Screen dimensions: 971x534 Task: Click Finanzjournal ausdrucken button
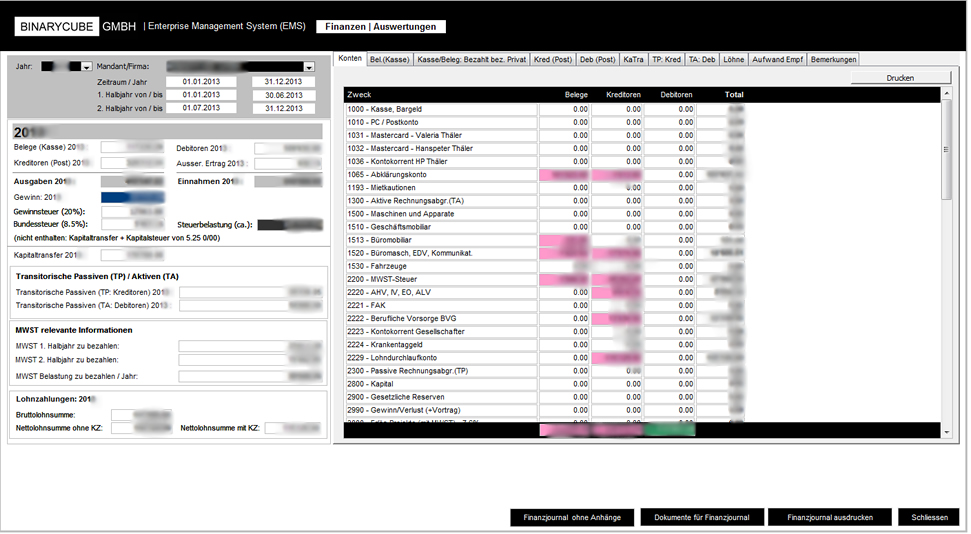(830, 517)
